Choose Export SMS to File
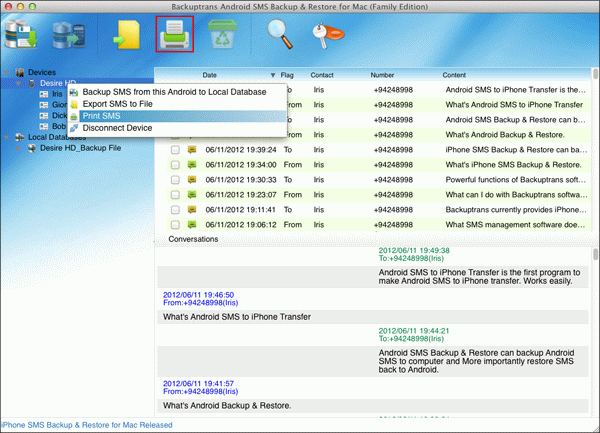The width and height of the screenshot is (600, 433). pos(117,104)
